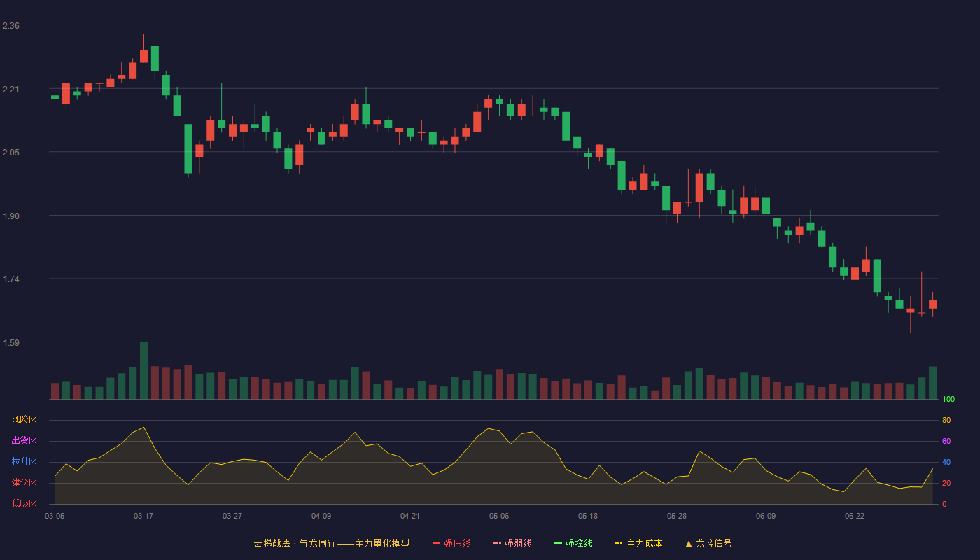Viewport: 980px width, 560px height.
Task: Click the 04-09 date label
Action: point(321,516)
